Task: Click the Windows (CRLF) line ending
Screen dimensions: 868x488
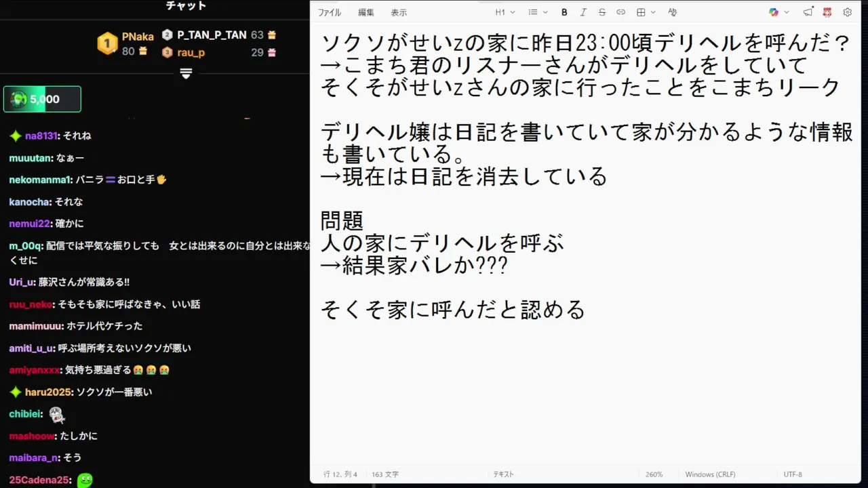Action: click(x=710, y=474)
